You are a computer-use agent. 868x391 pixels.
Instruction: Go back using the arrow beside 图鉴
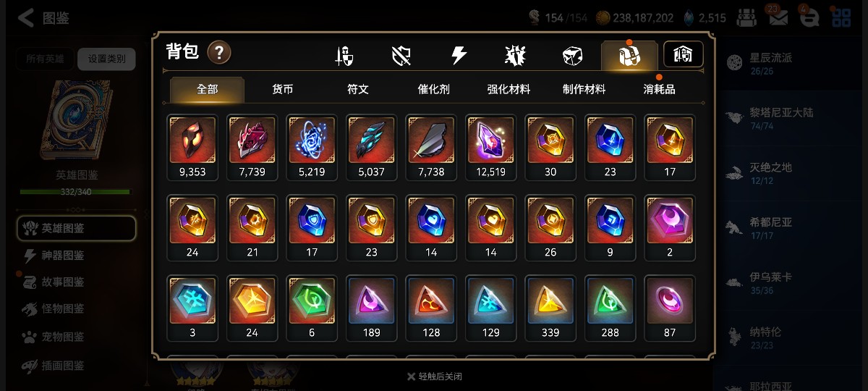[x=26, y=17]
